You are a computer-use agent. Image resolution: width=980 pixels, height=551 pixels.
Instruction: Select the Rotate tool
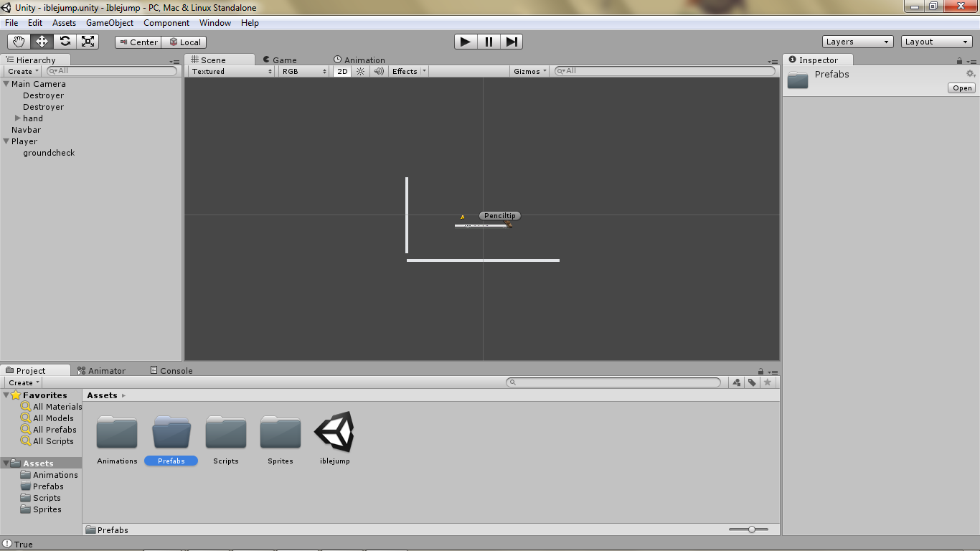point(65,41)
